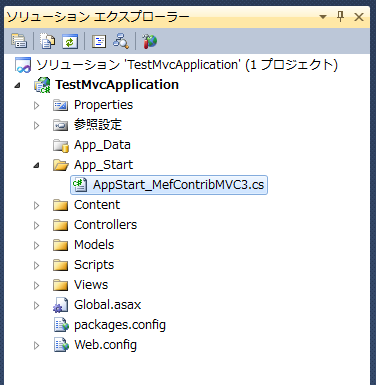Click Show All Files toolbar icon
The height and width of the screenshot is (385, 376).
click(x=47, y=41)
